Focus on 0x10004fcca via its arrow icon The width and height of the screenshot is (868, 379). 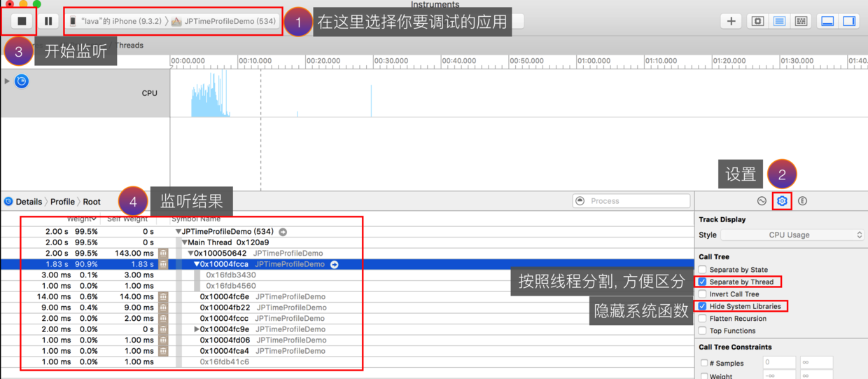(334, 265)
